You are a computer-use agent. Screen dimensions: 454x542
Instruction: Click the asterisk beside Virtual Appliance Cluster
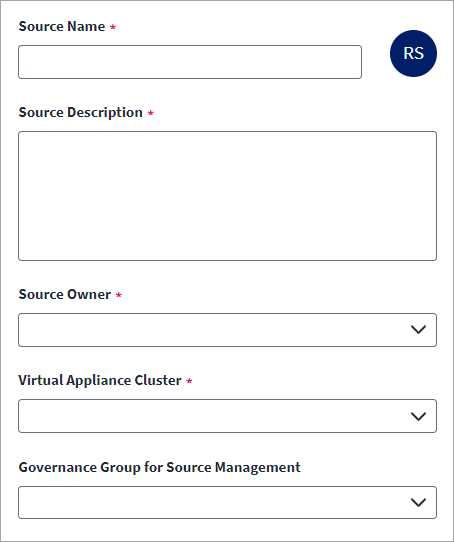pos(189,381)
